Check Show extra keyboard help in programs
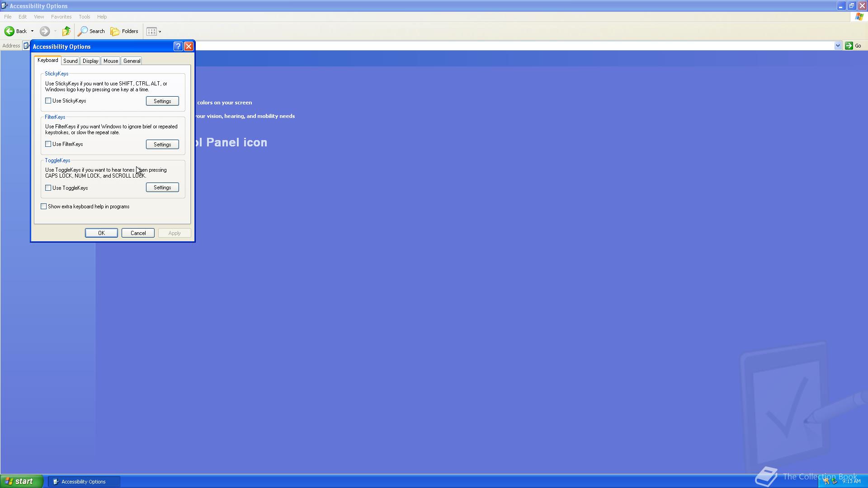Screen dimensions: 868x488 click(44, 206)
